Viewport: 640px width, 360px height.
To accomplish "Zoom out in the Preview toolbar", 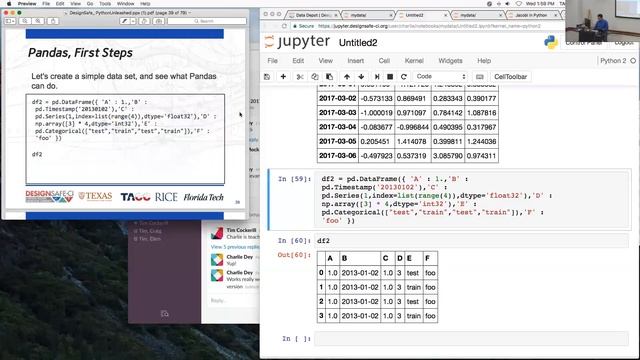I will click(25, 21).
